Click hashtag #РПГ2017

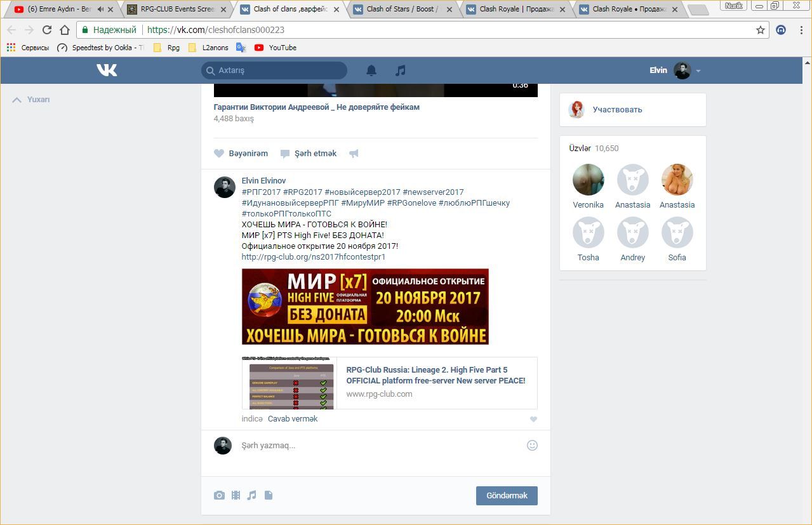[261, 192]
